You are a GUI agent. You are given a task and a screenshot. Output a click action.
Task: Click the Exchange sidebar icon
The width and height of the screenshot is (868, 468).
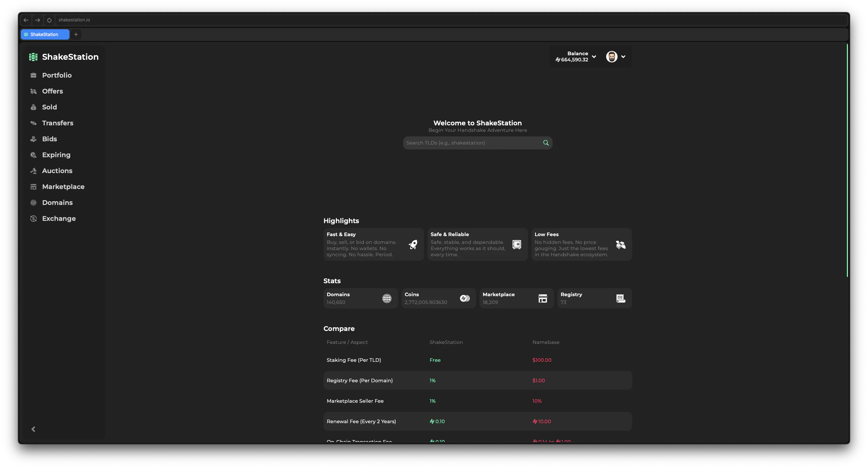click(33, 218)
